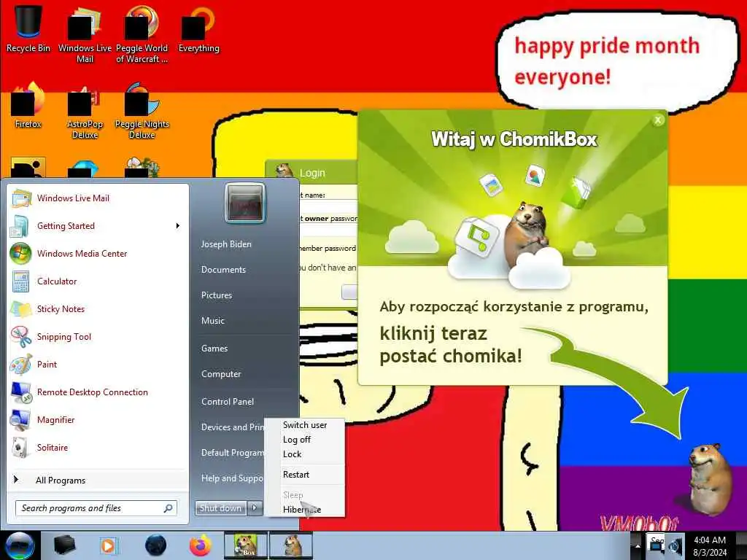The height and width of the screenshot is (560, 747).
Task: Open Pictures from Start menu
Action: (x=216, y=295)
